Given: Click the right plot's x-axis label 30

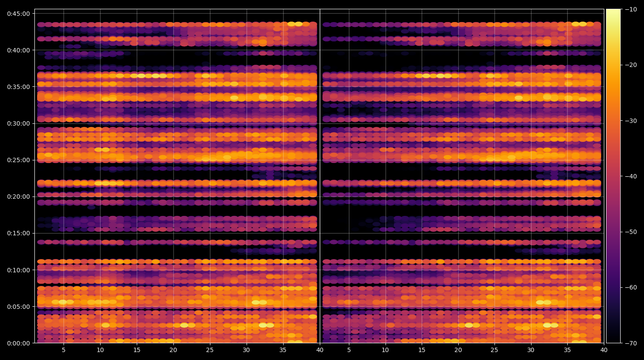Looking at the screenshot, I should 531,350.
